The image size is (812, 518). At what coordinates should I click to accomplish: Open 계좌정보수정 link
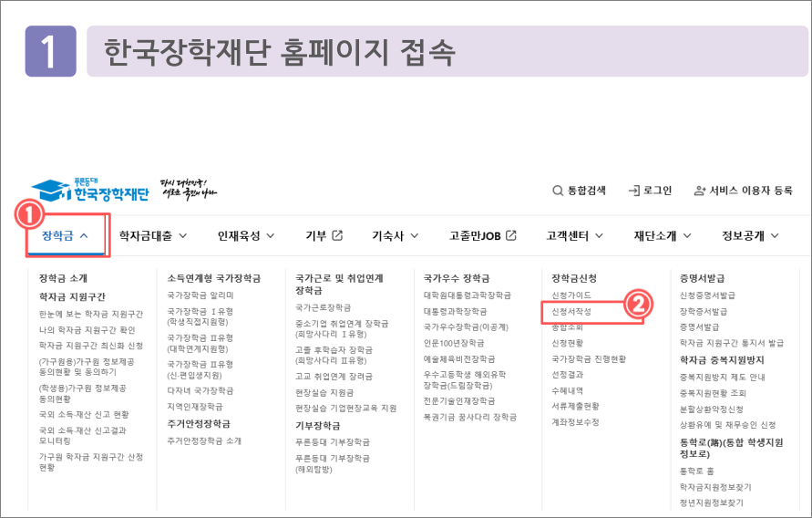pos(575,422)
